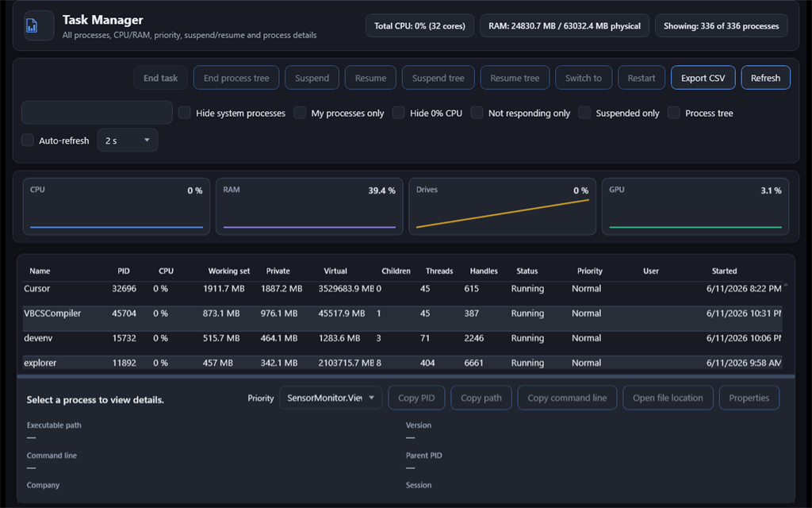Viewport: 812px width, 508px height.
Task: Click the RAM physical summary badge
Action: pyautogui.click(x=565, y=26)
